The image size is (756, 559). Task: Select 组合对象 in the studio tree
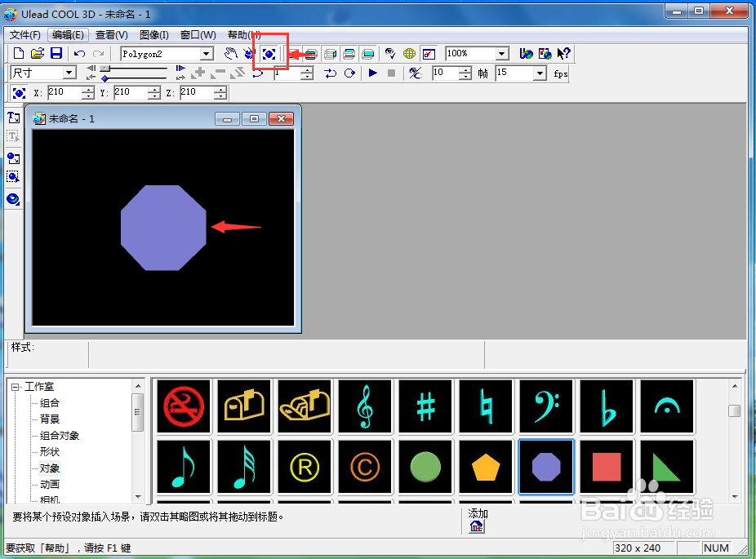pyautogui.click(x=60, y=436)
